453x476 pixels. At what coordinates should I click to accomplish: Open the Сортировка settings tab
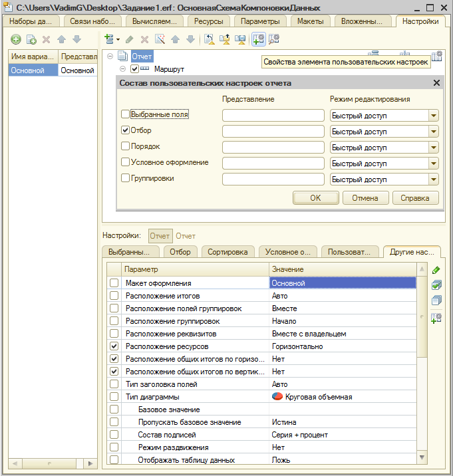(x=227, y=252)
